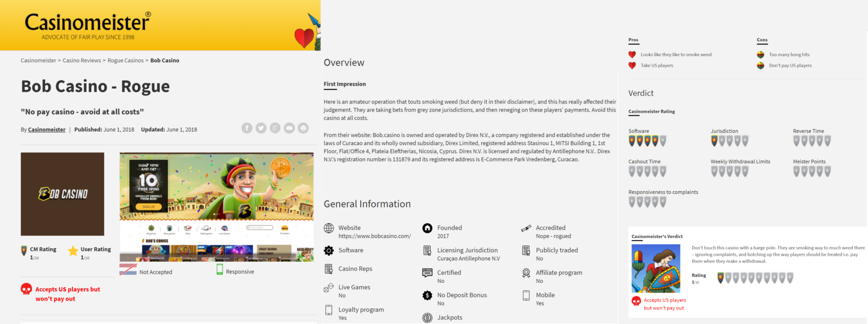Click the Publicly traded icon

coord(526,250)
